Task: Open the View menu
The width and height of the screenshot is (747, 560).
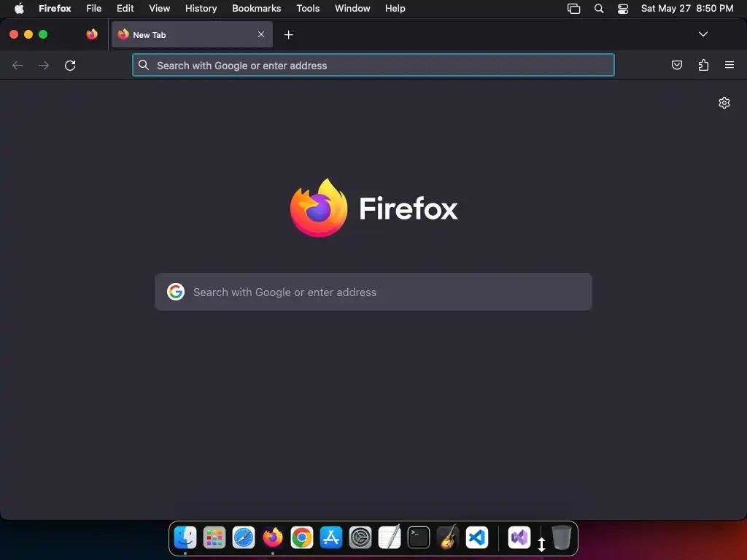Action: 159,8
